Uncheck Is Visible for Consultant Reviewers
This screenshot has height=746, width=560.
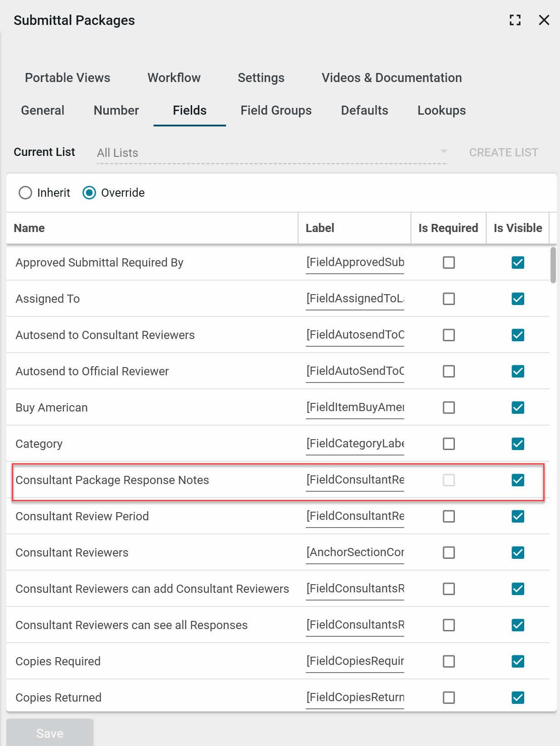pyautogui.click(x=518, y=552)
